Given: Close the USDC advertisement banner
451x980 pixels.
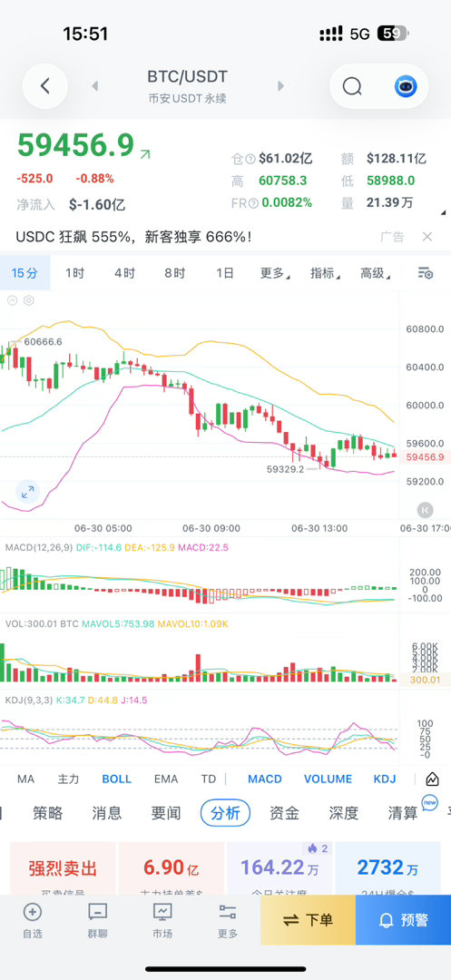Looking at the screenshot, I should click(427, 237).
